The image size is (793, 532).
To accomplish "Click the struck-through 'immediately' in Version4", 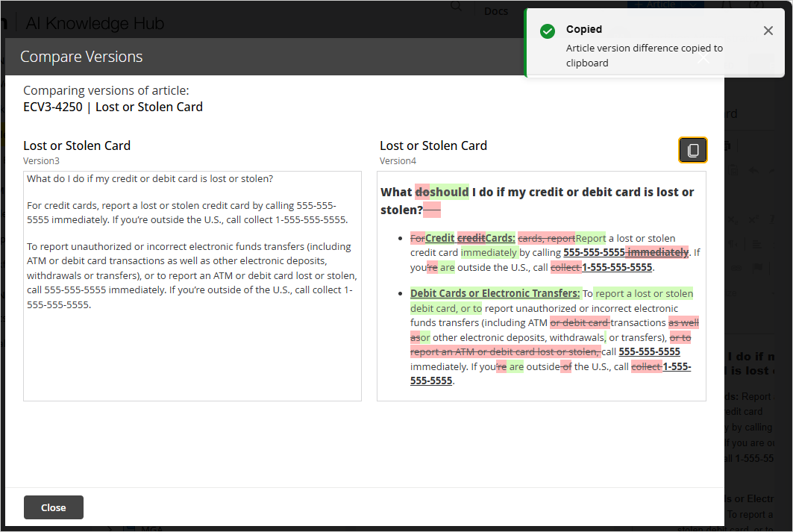I will [x=657, y=252].
